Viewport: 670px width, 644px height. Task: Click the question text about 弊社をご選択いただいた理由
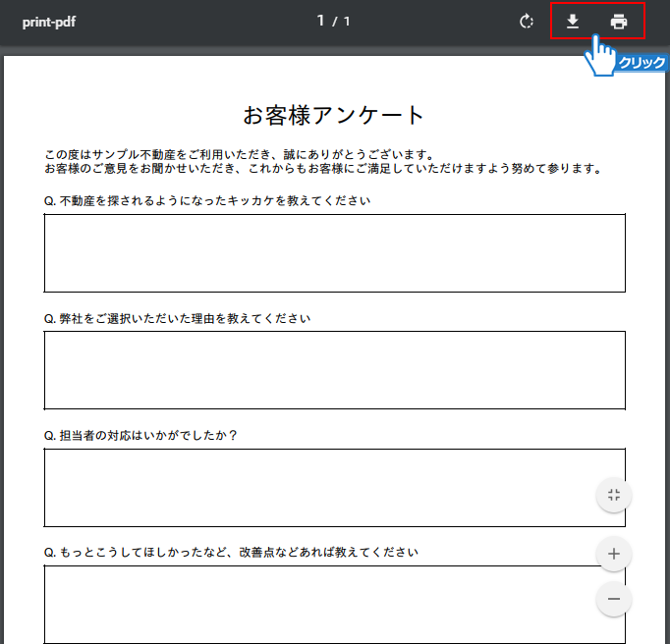tap(178, 319)
